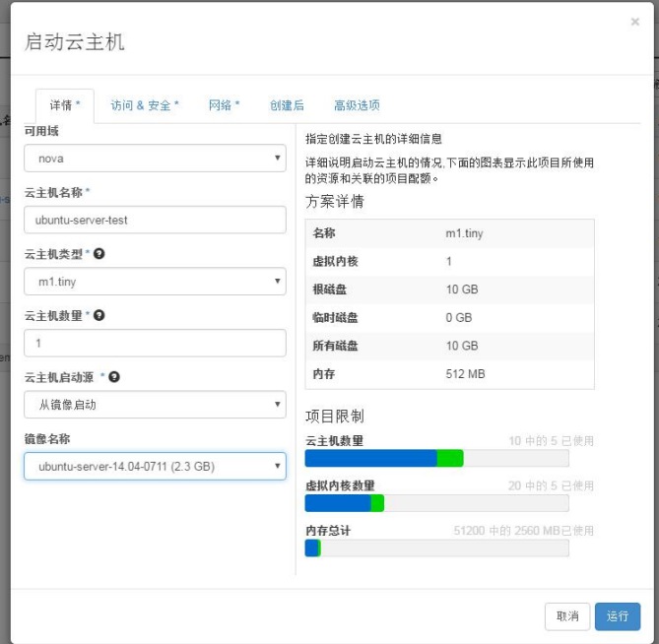Select the 创建后 tab
Viewport: 659px width, 644px height.
tap(287, 105)
